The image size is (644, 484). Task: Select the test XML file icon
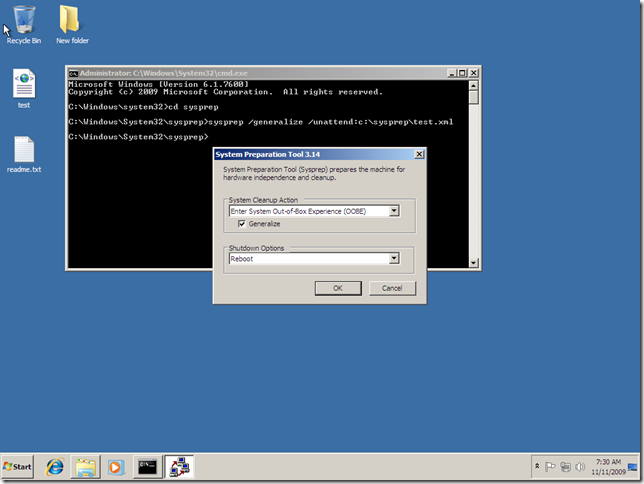(x=24, y=88)
